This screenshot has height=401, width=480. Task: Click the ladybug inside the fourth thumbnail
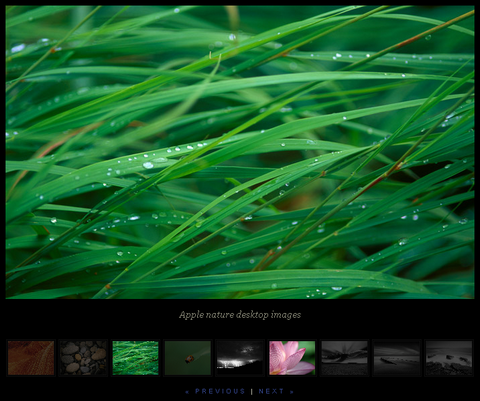click(190, 359)
